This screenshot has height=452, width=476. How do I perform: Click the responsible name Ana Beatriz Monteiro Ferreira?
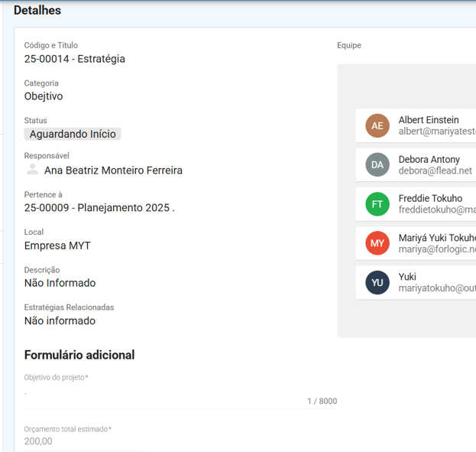[x=113, y=171]
